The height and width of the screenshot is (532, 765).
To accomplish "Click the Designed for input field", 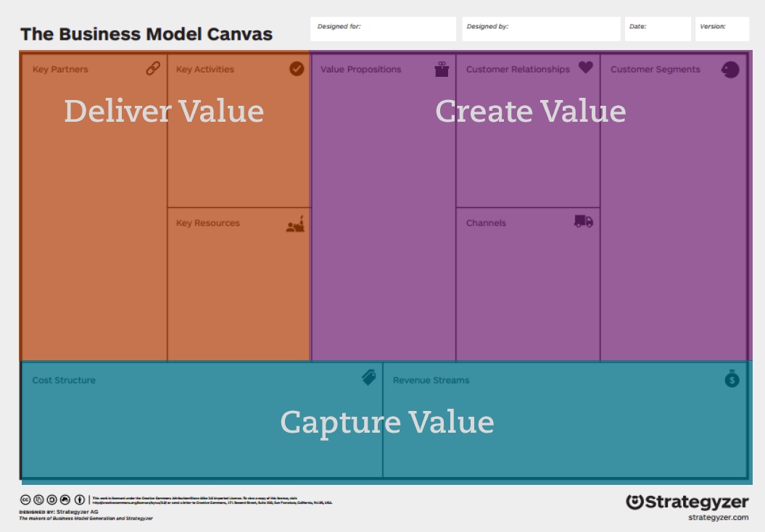I will [x=383, y=29].
